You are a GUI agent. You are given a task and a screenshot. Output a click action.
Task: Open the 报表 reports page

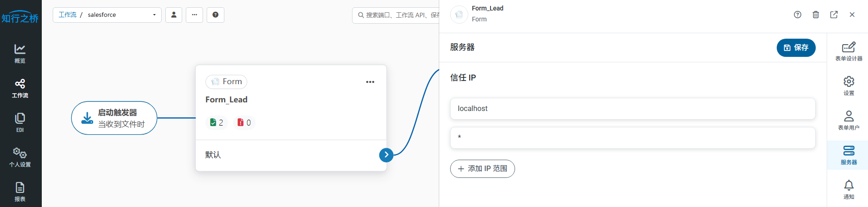coord(20,192)
